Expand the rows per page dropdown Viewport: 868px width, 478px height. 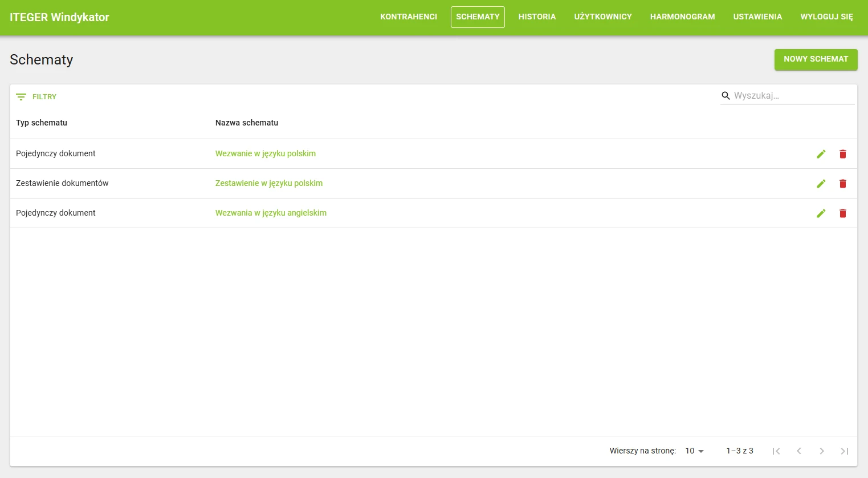695,451
